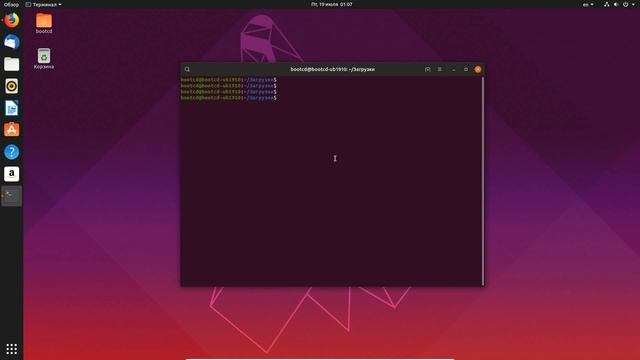Click the volume icon in top bar
The width and height of the screenshot is (640, 360).
(616, 4)
